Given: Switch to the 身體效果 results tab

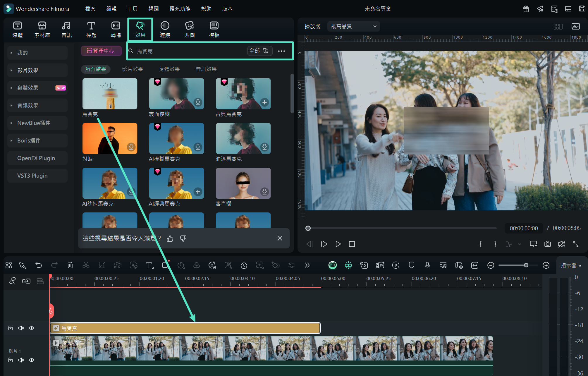Looking at the screenshot, I should tap(169, 69).
